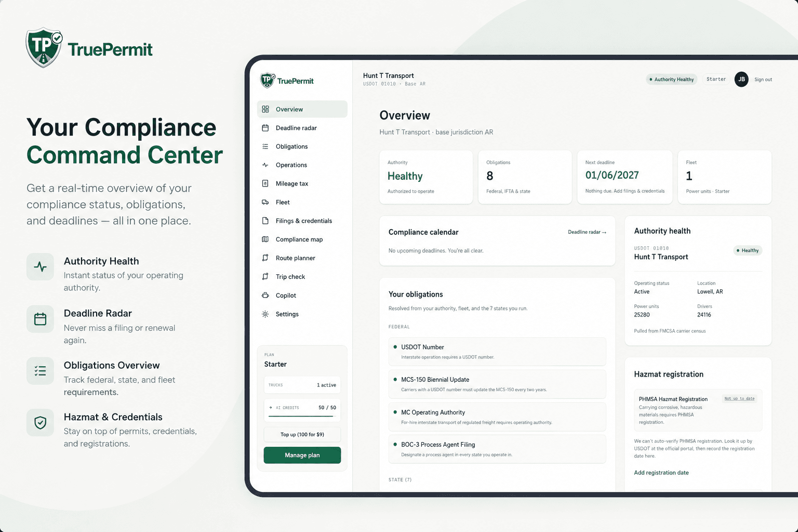Click the Trucks 1 active row

point(302,385)
